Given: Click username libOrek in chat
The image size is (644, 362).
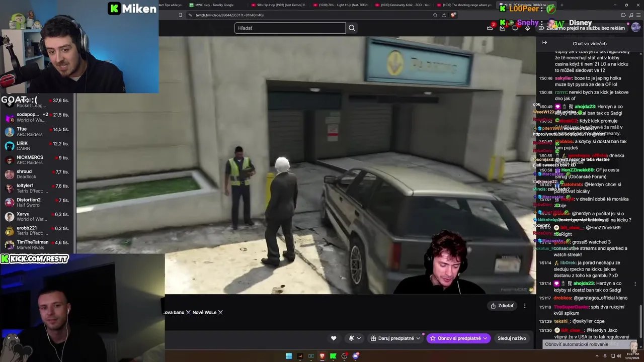Looking at the screenshot, I should pyautogui.click(x=568, y=263).
